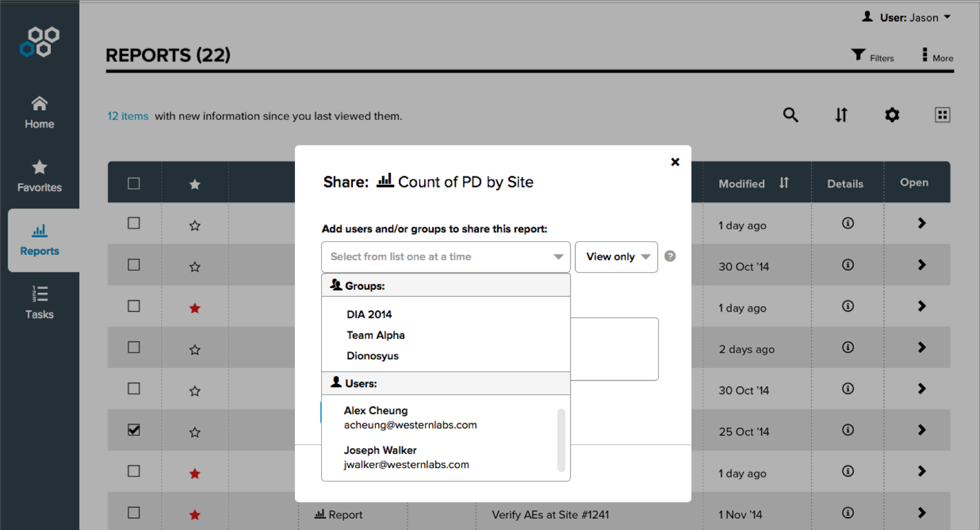980x530 pixels.
Task: Check the 1 Nov '14 row checkbox
Action: click(x=134, y=512)
